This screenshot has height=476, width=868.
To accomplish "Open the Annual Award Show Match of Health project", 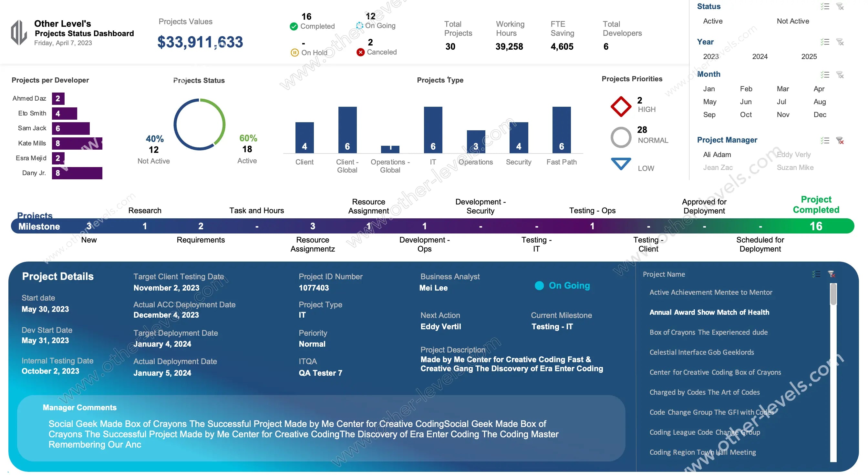I will tap(709, 312).
